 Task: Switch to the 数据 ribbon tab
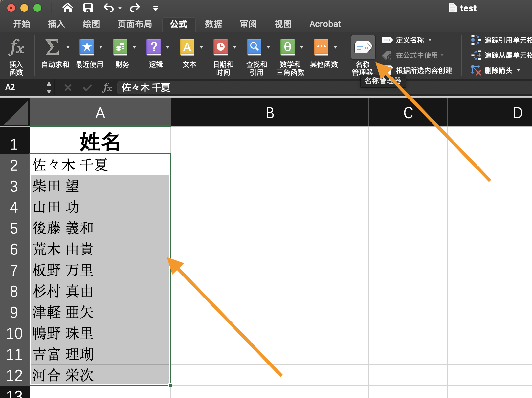pos(213,24)
